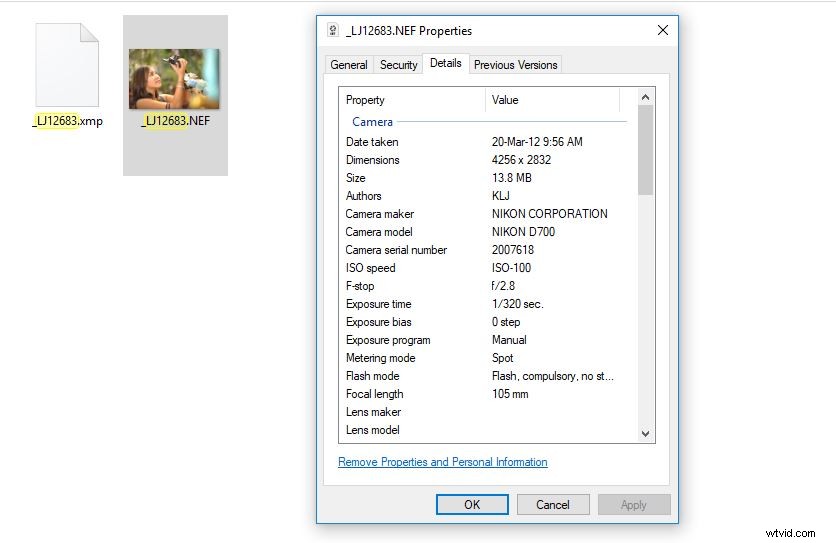
Task: Click the scrollbar down arrow
Action: pyautogui.click(x=645, y=434)
